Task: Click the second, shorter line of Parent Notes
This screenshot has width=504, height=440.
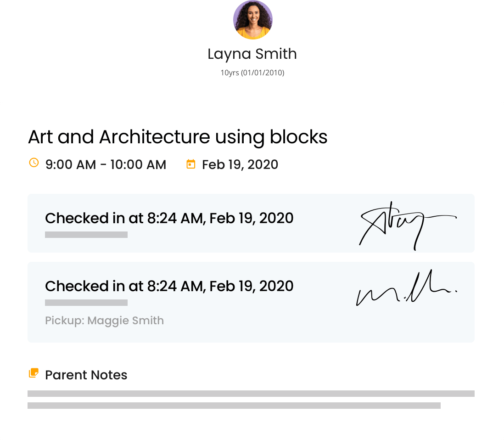Action: point(234,406)
